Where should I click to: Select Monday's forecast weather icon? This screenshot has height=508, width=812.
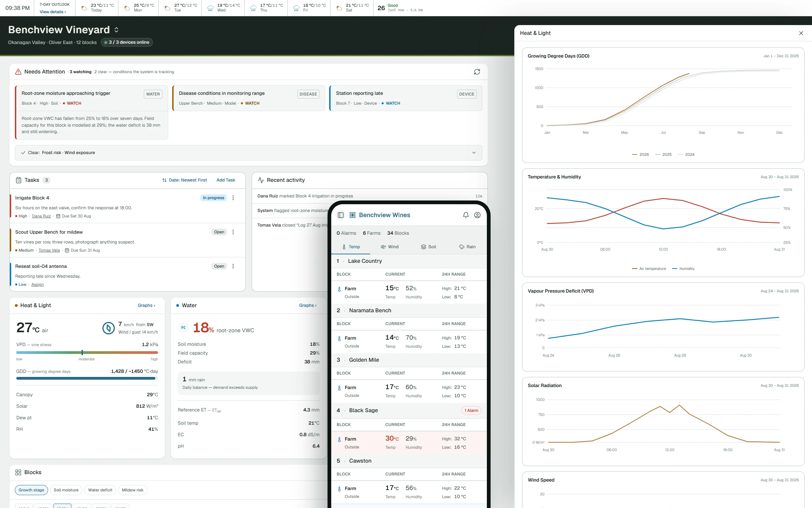coord(127,8)
